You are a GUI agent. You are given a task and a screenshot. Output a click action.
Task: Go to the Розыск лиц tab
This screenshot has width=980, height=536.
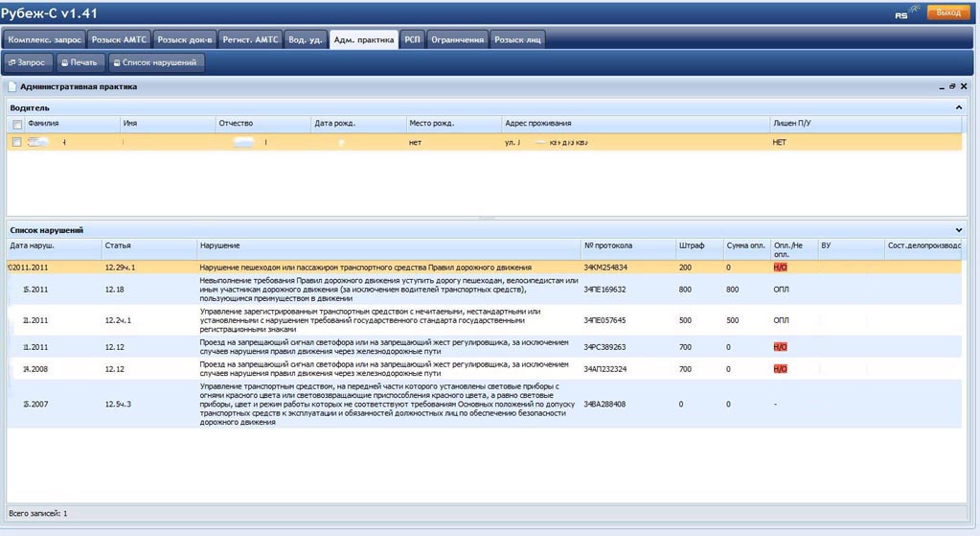click(x=519, y=39)
